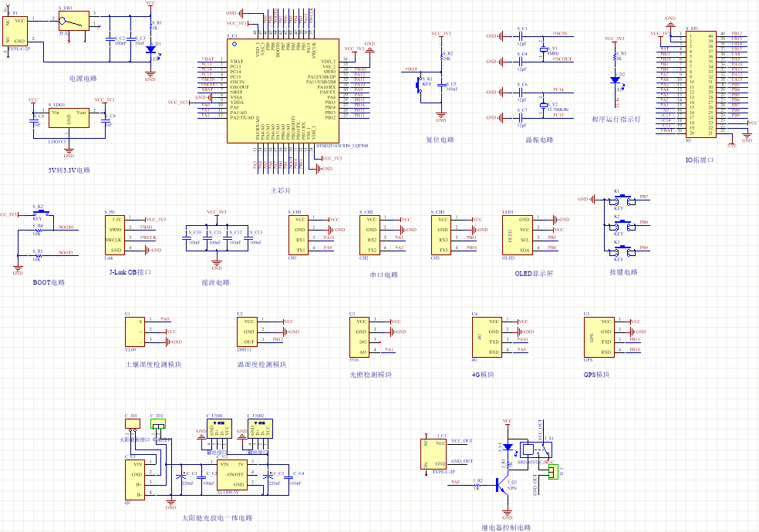The height and width of the screenshot is (532, 759).
Task: Select the S_CH2 serial port connector
Action: pos(369,235)
